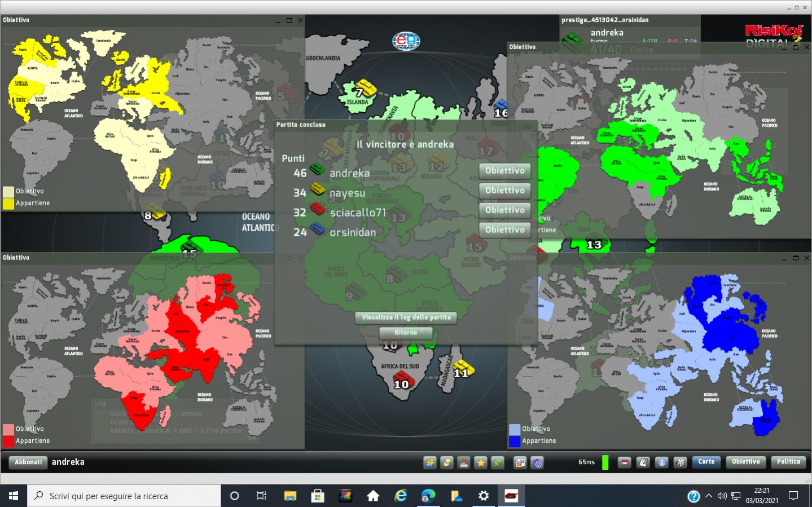Click the overlapping windows icon in toolbar

coord(520,463)
